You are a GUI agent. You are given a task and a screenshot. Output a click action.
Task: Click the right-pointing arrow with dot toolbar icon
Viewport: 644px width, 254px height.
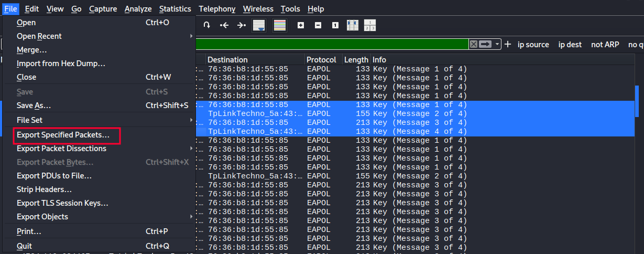pos(241,25)
